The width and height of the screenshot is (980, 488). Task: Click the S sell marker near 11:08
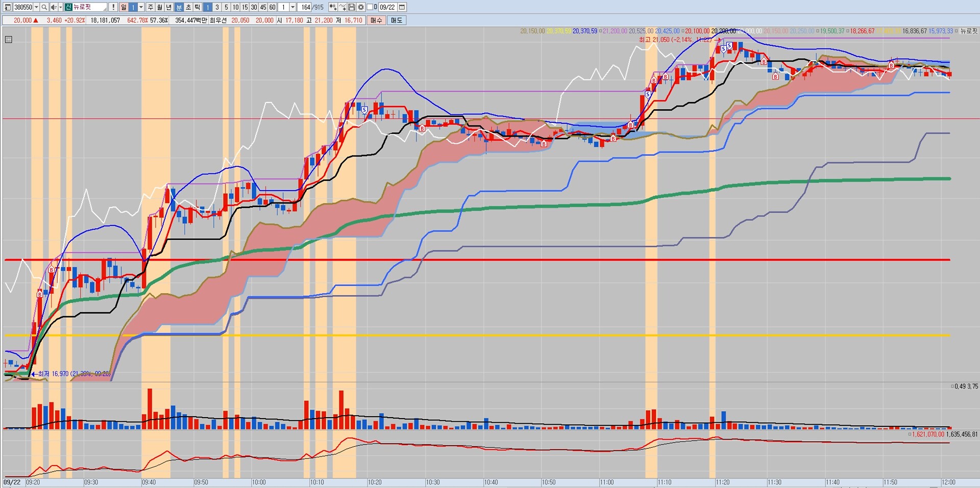648,94
